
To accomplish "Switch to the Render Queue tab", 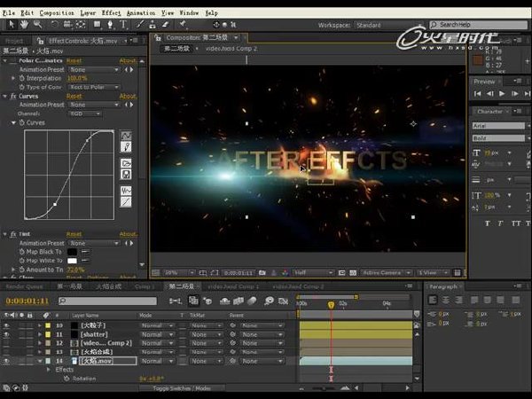I will 24,286.
